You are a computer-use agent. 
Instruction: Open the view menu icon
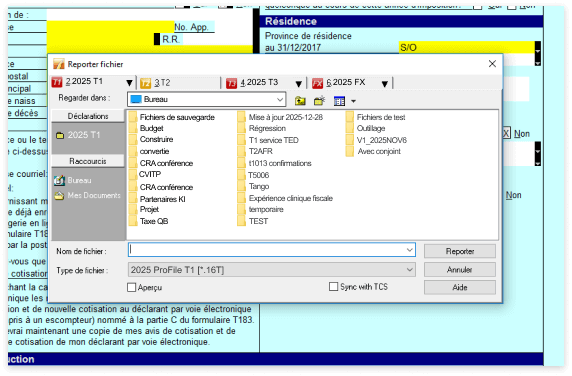coord(339,101)
